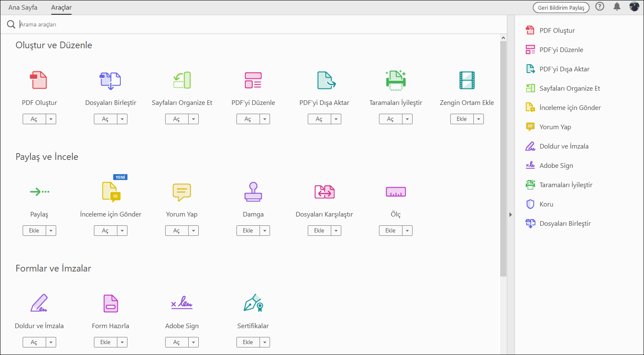Switch to the Ana Sayfa tab

(23, 8)
